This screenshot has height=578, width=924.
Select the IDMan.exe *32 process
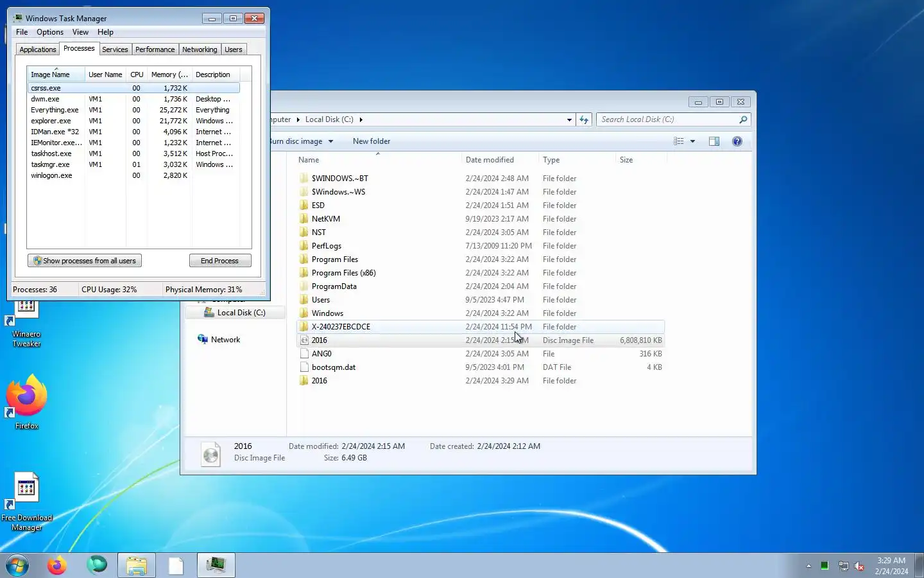(x=133, y=132)
